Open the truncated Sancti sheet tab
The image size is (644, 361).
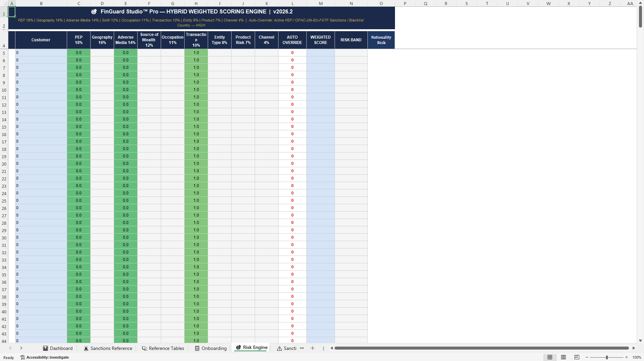[287, 348]
